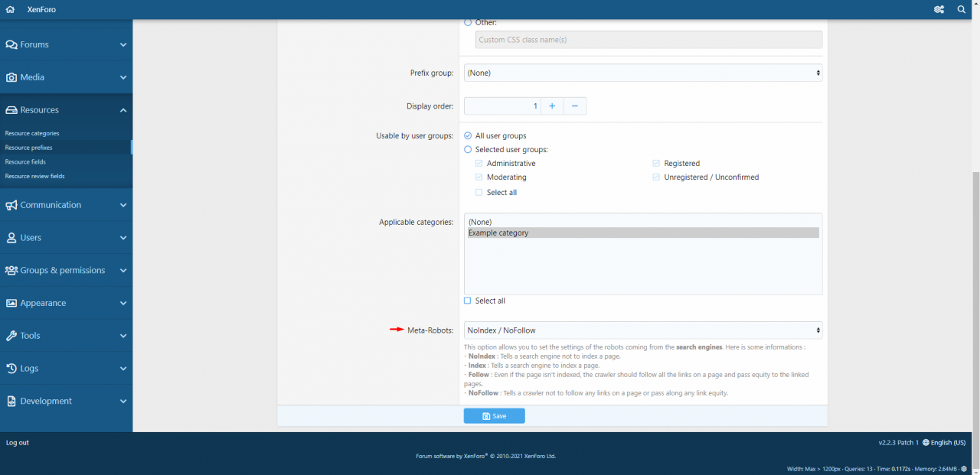Image resolution: width=980 pixels, height=475 pixels.
Task: Expand the Logs menu chevron
Action: (123, 369)
